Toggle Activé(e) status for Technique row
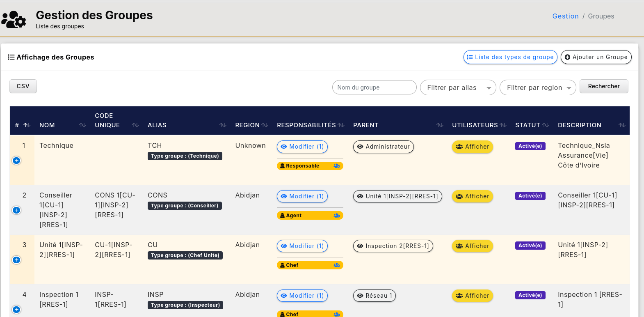 click(x=530, y=146)
